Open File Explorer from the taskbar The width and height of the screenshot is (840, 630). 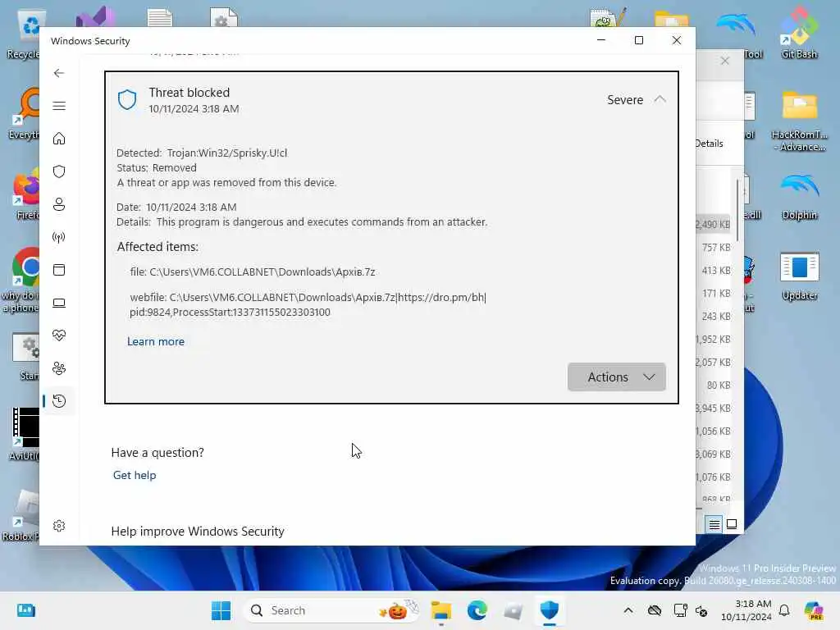(441, 610)
